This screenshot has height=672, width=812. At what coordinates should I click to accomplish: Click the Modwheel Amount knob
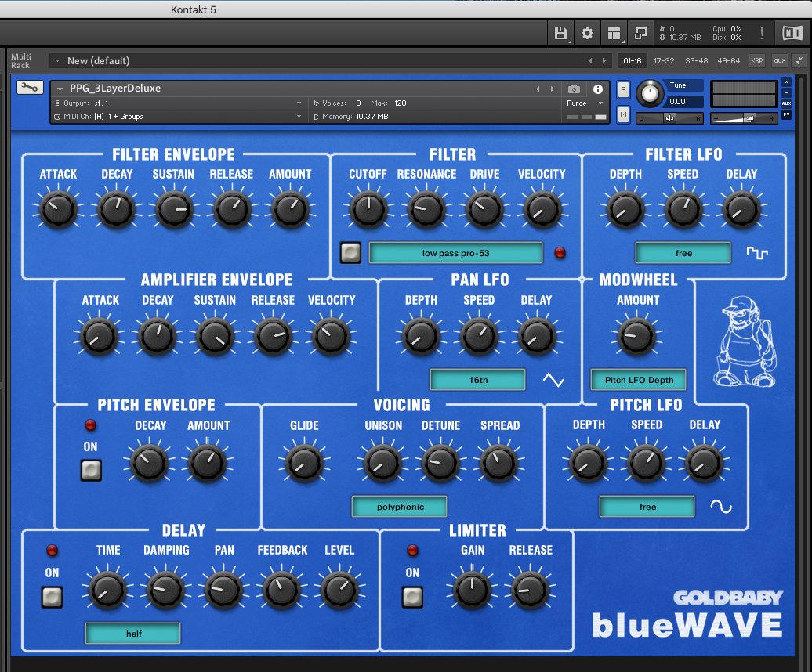pyautogui.click(x=636, y=336)
